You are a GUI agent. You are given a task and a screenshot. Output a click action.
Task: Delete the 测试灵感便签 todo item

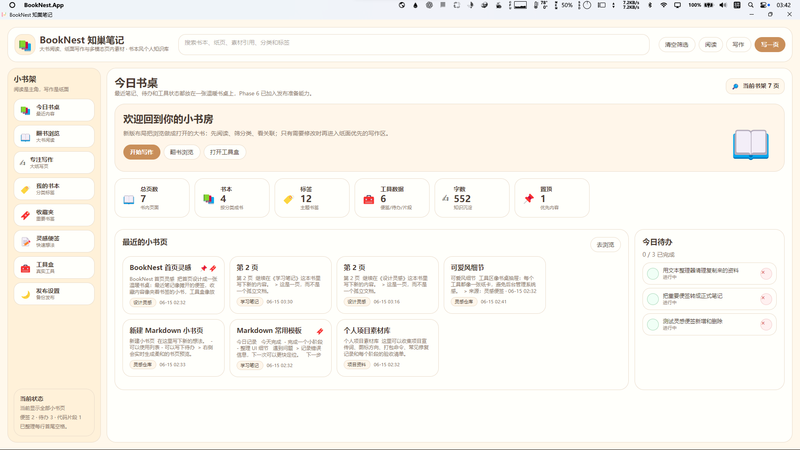[x=766, y=324]
